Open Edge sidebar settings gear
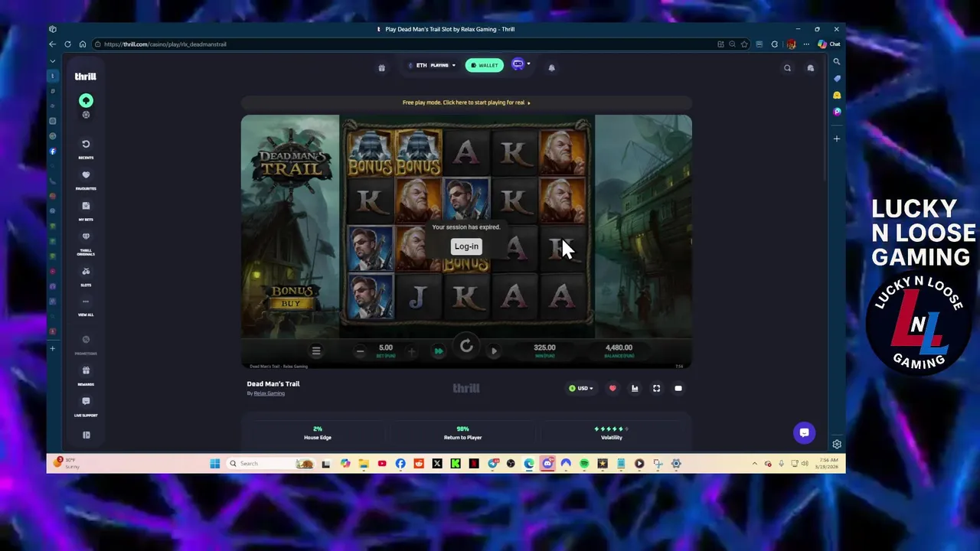 837,444
